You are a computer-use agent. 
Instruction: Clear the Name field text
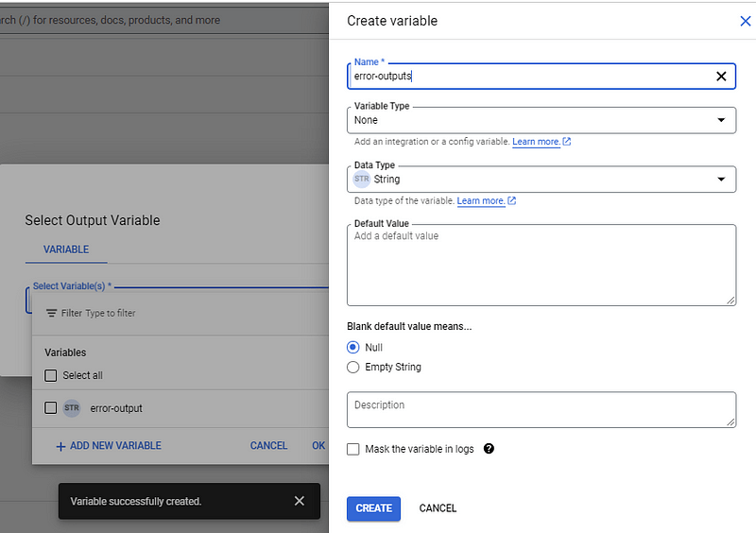pyautogui.click(x=721, y=77)
